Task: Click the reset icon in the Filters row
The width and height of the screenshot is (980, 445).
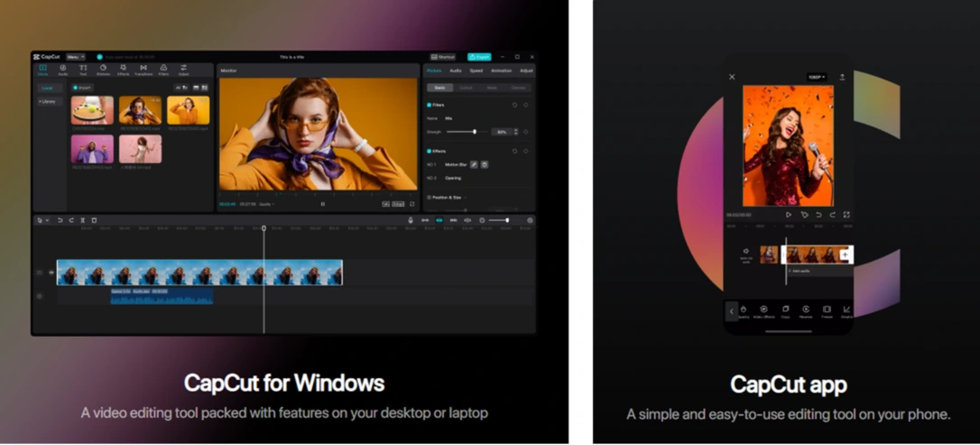Action: tap(514, 105)
